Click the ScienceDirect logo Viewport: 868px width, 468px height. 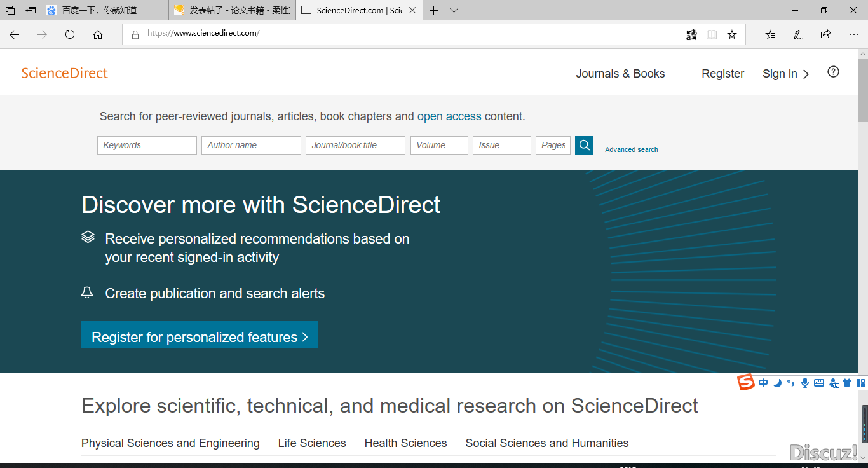tap(65, 73)
